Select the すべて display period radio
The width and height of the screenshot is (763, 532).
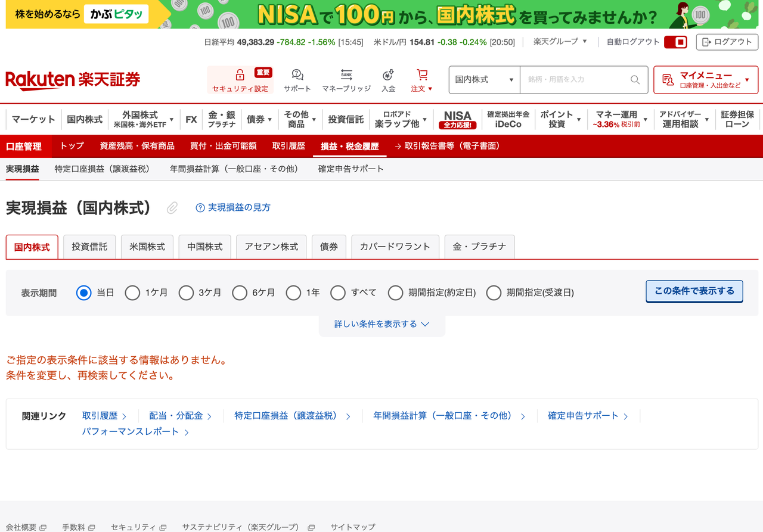pyautogui.click(x=338, y=293)
